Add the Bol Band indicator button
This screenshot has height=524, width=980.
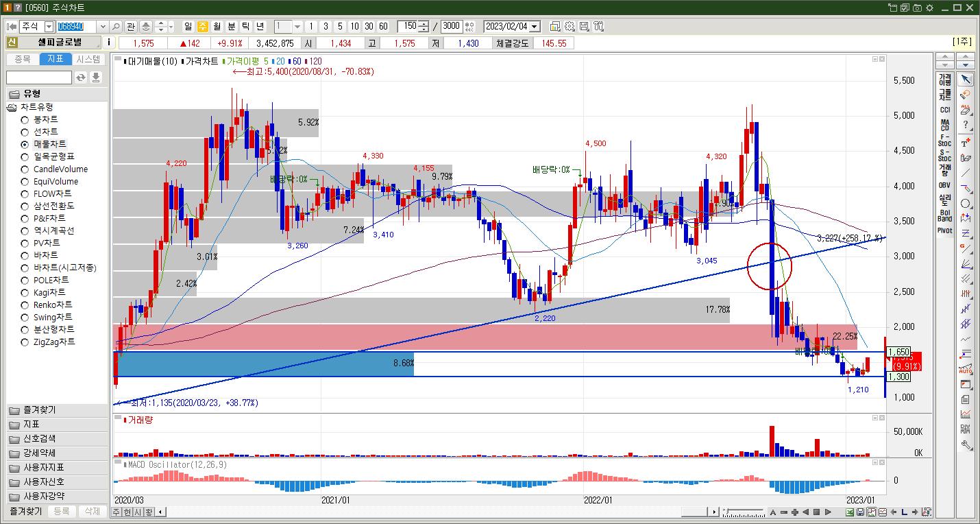click(944, 215)
